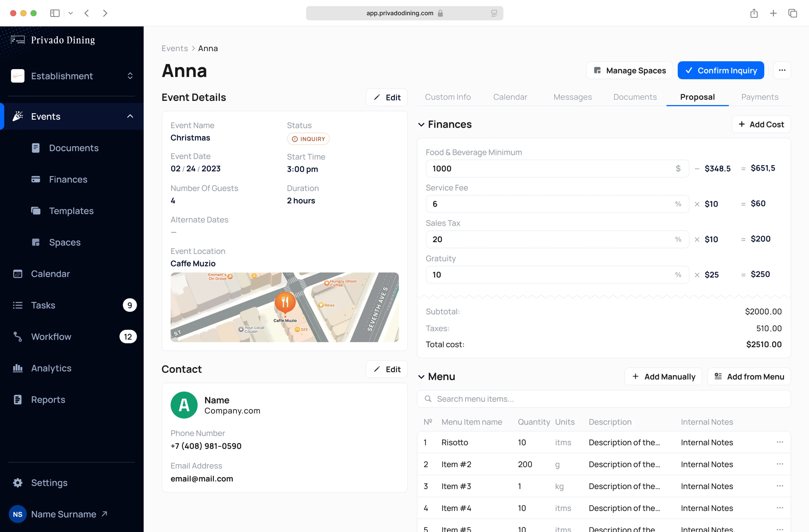This screenshot has width=809, height=532.
Task: Open the Establishment switcher dropdown
Action: point(130,76)
